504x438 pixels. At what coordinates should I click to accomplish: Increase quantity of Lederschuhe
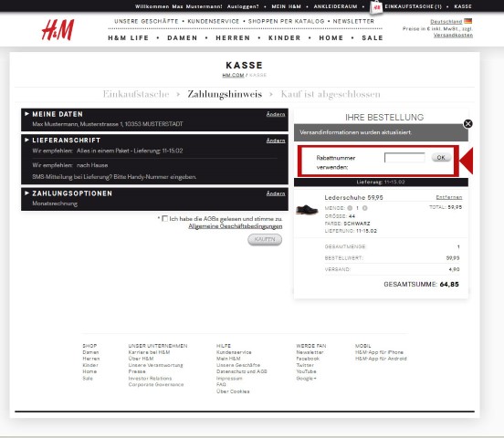[365, 208]
